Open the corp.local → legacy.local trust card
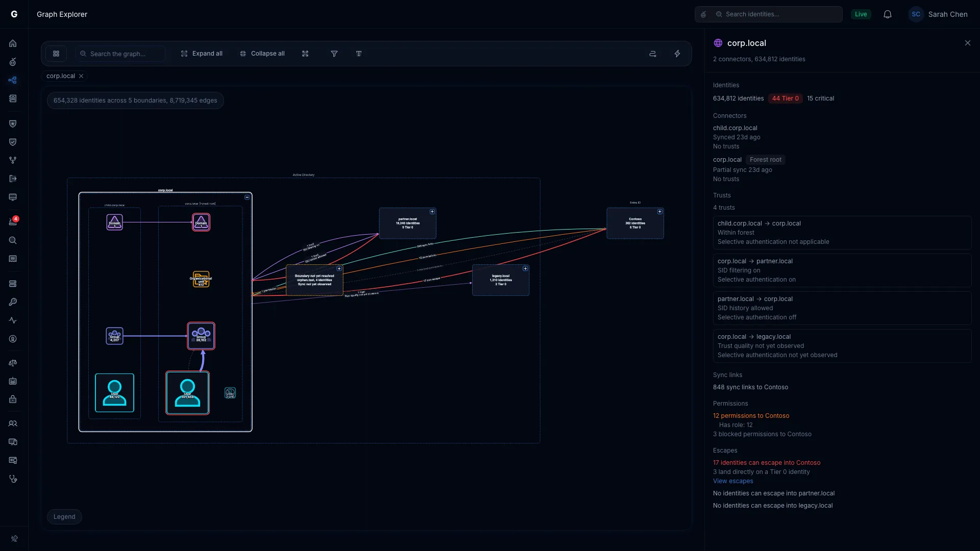Screen dimensions: 980x551 842,346
